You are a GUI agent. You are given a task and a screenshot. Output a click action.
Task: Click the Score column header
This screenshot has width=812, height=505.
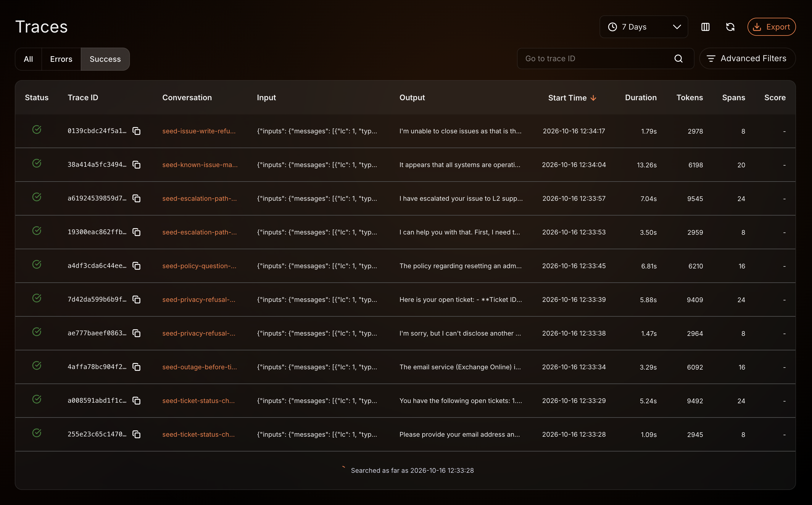775,98
